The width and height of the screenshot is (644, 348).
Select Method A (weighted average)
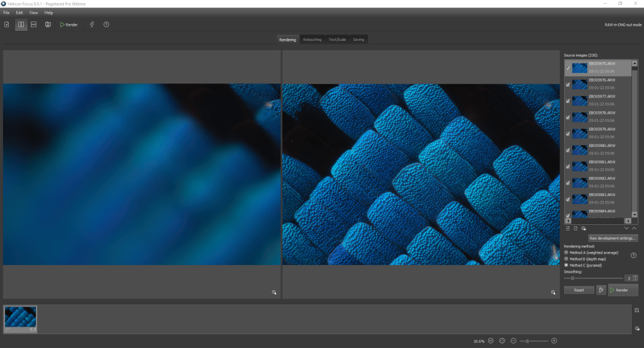point(567,253)
